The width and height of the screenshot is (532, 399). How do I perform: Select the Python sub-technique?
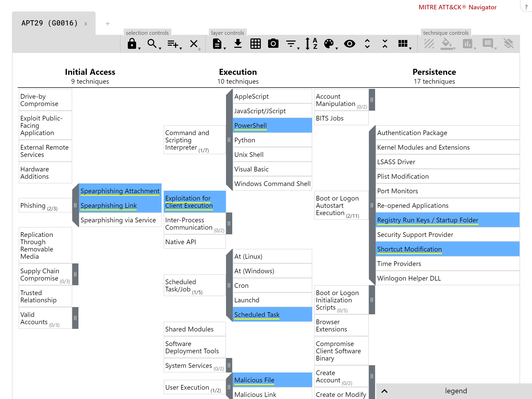[272, 140]
